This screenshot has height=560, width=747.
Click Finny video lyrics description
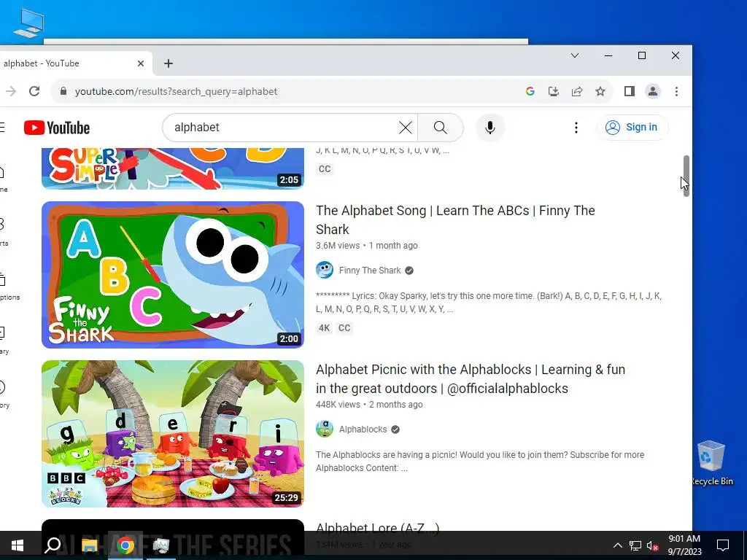pos(488,303)
